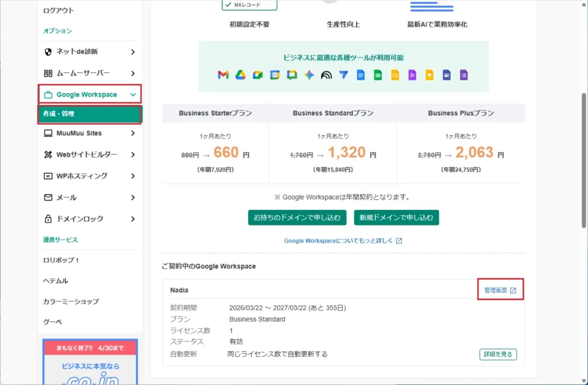The width and height of the screenshot is (588, 385).
Task: Open the Google Calendar icon
Action: [x=274, y=74]
